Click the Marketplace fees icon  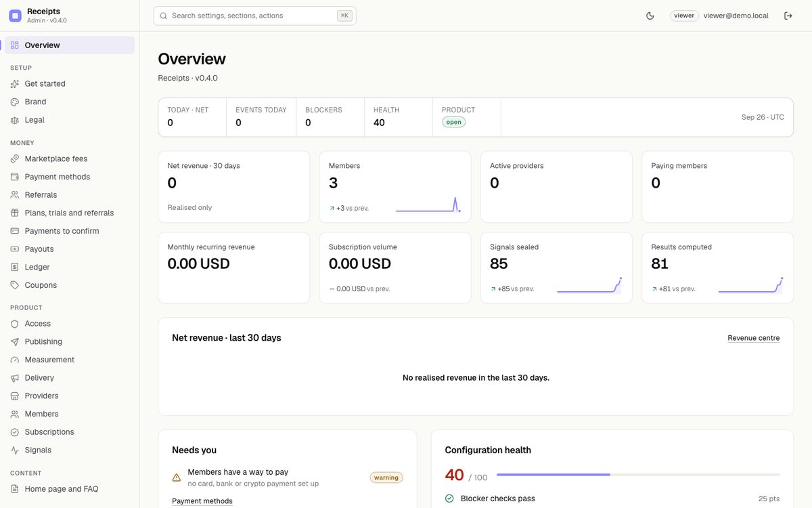(x=15, y=158)
